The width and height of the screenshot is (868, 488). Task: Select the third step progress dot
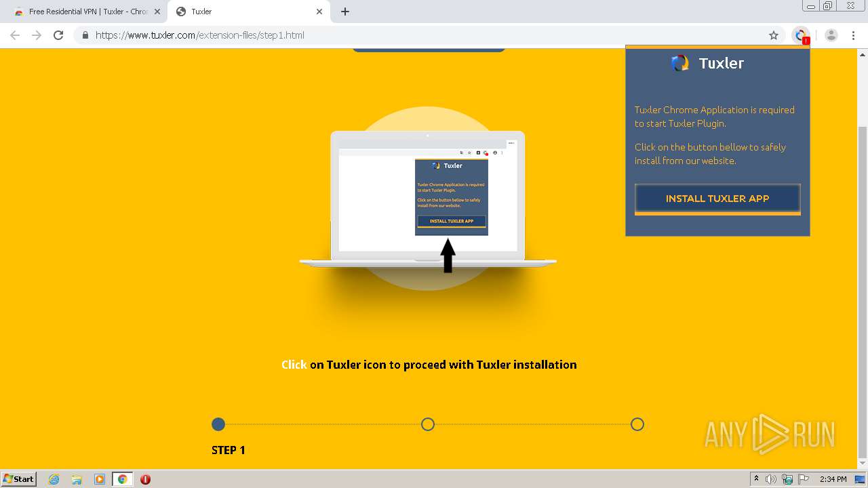coord(637,424)
